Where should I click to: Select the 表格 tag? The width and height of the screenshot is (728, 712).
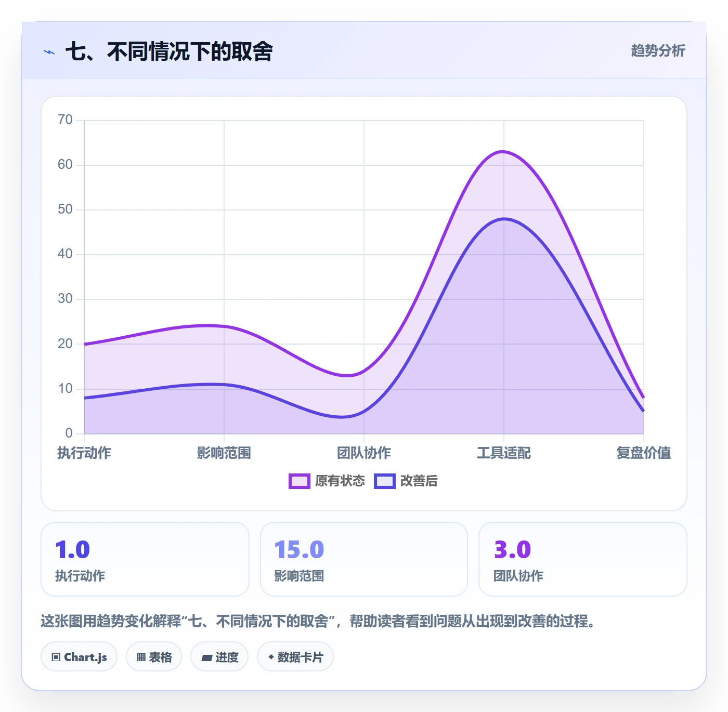[x=154, y=657]
